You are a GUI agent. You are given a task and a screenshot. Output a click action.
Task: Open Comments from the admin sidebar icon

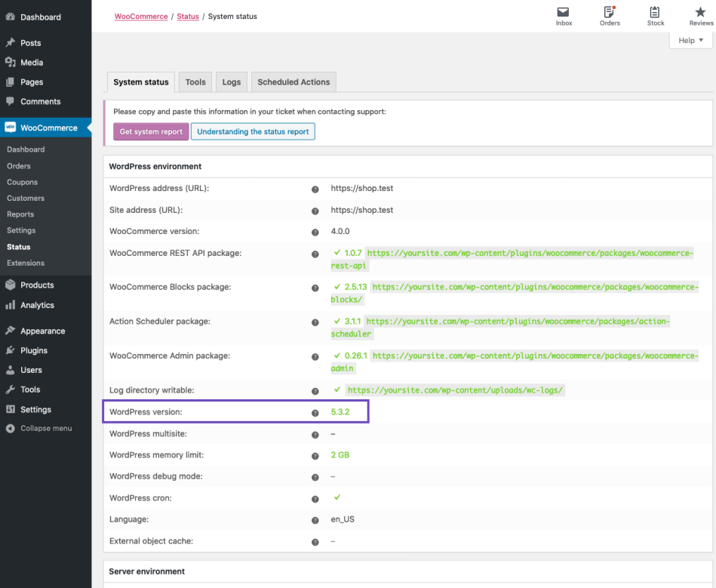[10, 101]
